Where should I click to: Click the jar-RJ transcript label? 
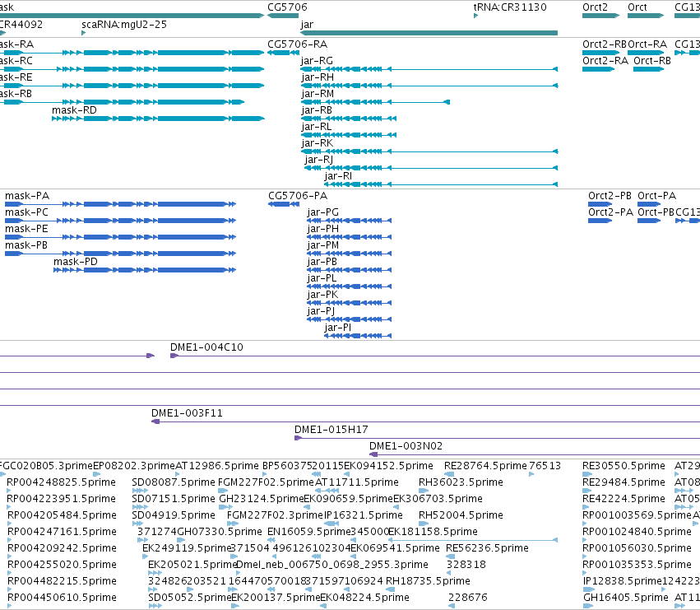[319, 160]
